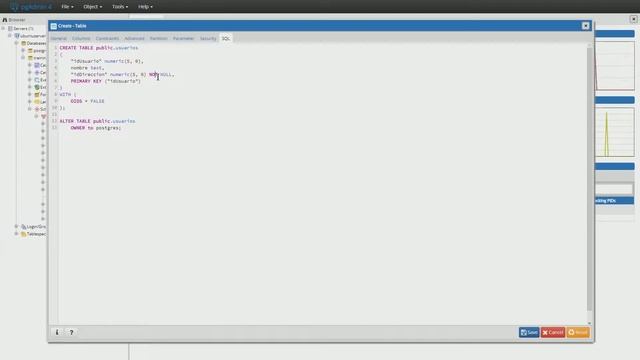The width and height of the screenshot is (640, 360).
Task: Click the ubuntuserver elephant icon
Action: point(17,36)
